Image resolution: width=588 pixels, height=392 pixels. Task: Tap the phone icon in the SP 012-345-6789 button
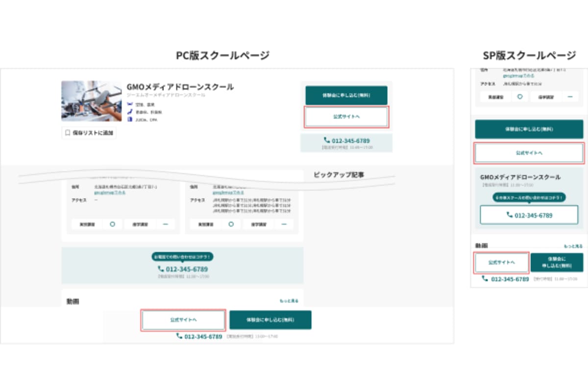(509, 215)
